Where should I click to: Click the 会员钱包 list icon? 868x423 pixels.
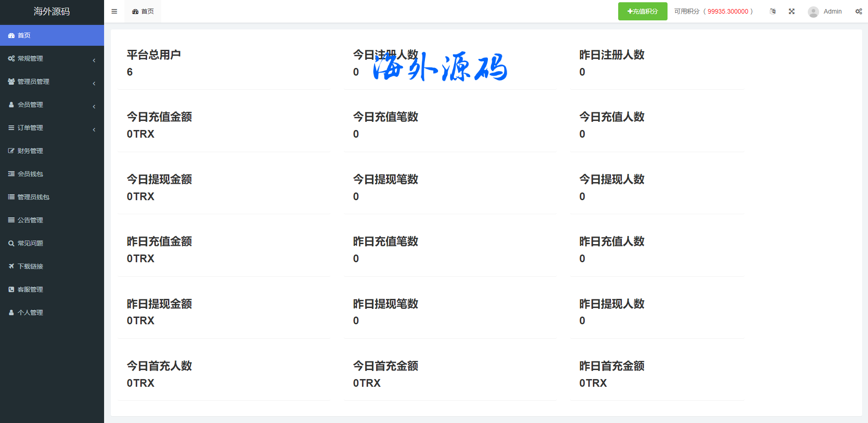[11, 174]
